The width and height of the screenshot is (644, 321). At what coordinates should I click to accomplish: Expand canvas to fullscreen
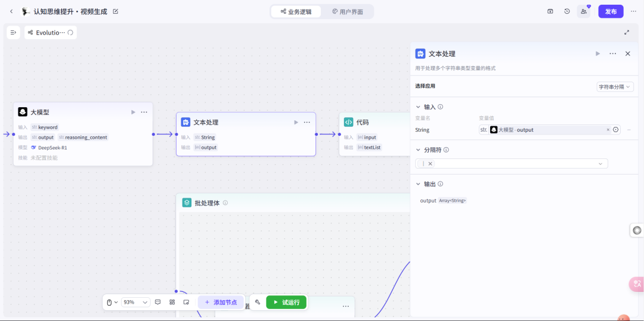pos(627,32)
